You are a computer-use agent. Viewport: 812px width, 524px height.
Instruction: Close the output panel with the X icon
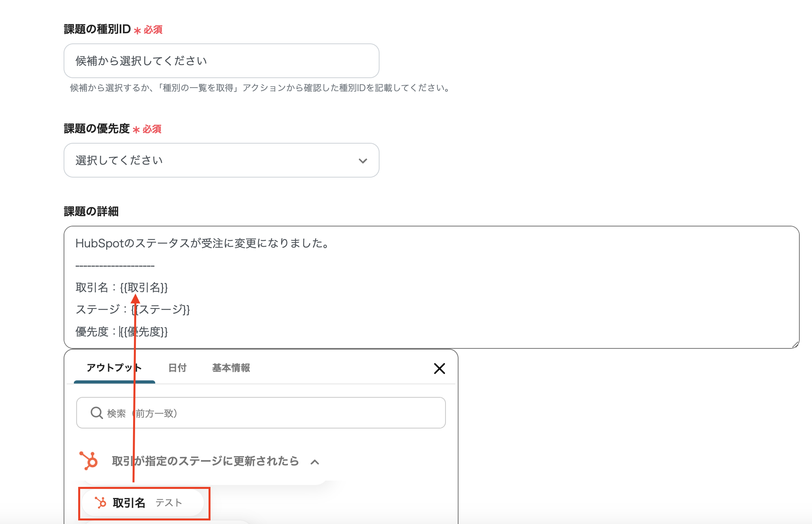pos(440,369)
